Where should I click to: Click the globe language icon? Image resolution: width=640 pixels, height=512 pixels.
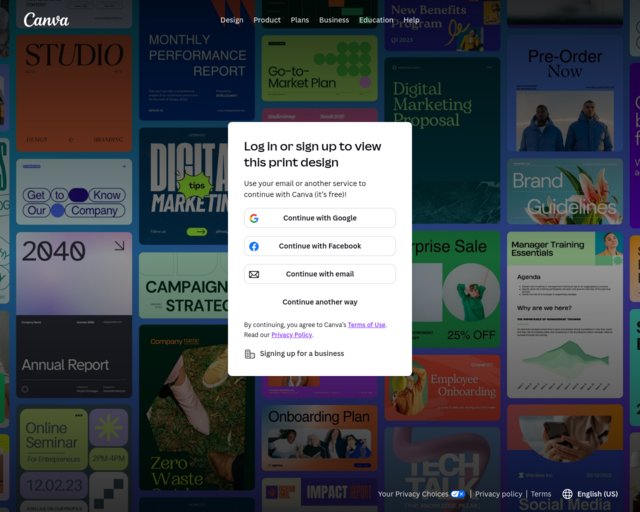pos(567,494)
